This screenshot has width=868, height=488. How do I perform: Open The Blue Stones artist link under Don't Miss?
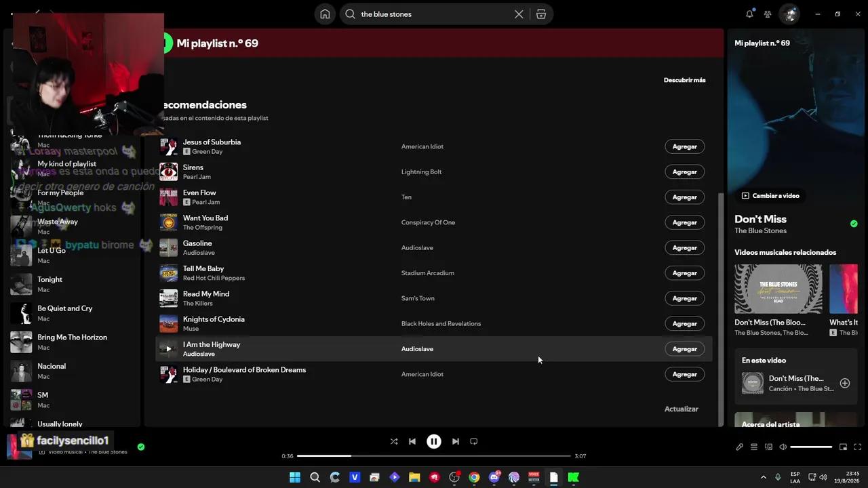coord(760,231)
